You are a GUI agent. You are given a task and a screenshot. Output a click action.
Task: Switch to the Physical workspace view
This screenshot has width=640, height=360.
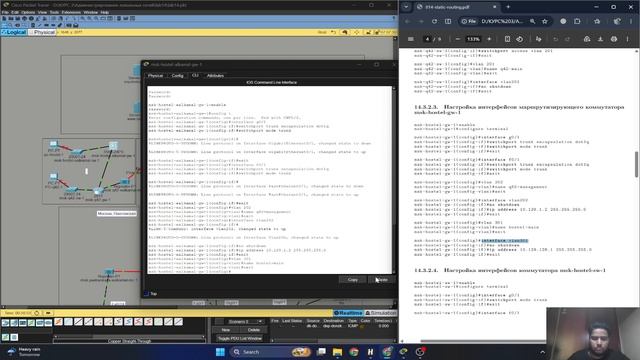(x=42, y=32)
